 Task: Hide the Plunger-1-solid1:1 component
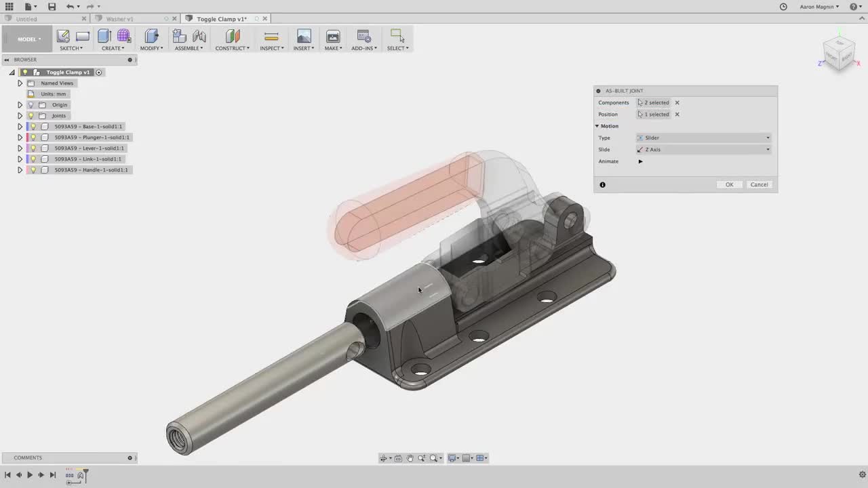33,138
